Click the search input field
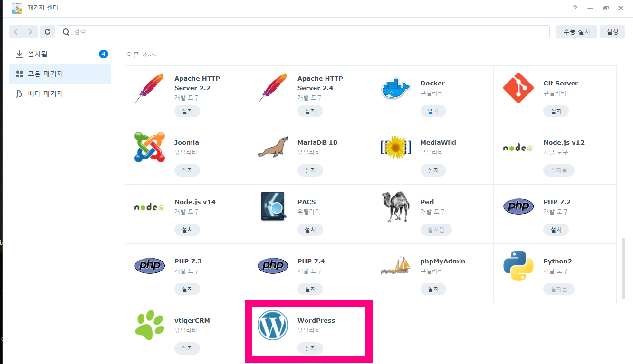This screenshot has height=364, width=633. click(304, 32)
